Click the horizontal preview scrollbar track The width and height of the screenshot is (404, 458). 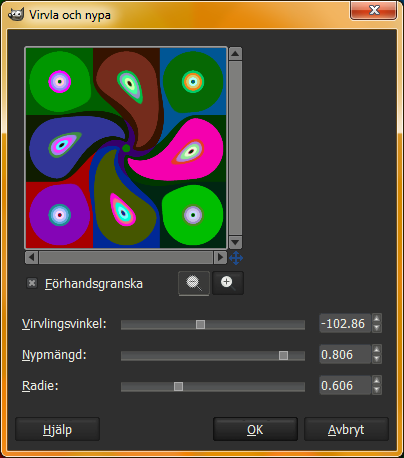coord(126,257)
